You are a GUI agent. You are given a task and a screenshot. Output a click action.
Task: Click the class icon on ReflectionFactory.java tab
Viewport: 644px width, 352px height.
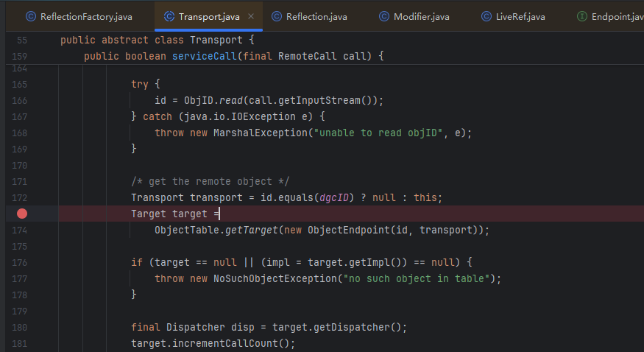tap(30, 16)
